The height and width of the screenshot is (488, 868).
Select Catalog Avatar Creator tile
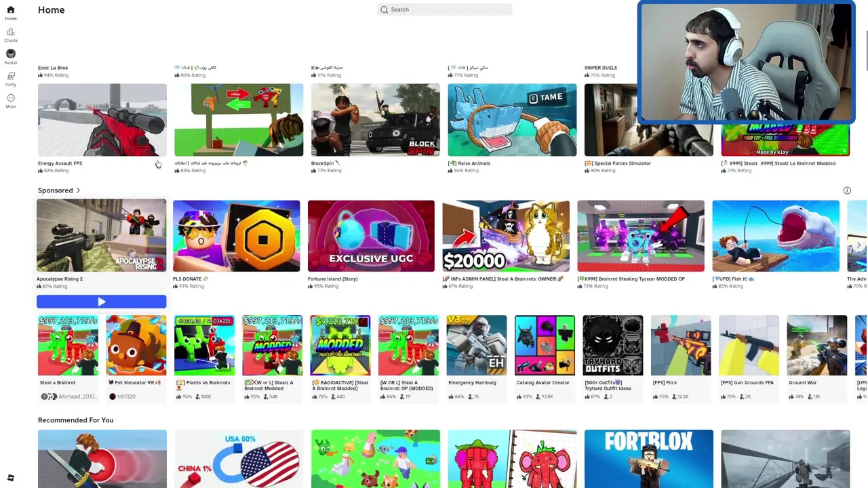545,345
